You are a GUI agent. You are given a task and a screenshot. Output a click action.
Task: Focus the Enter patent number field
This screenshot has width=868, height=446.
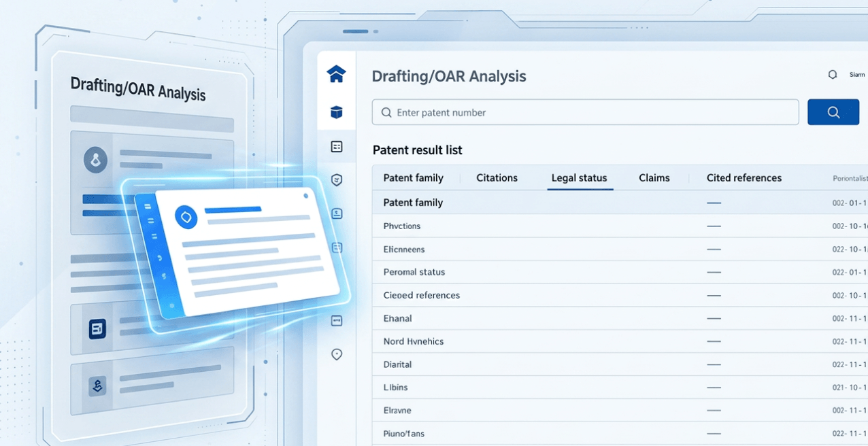point(586,112)
